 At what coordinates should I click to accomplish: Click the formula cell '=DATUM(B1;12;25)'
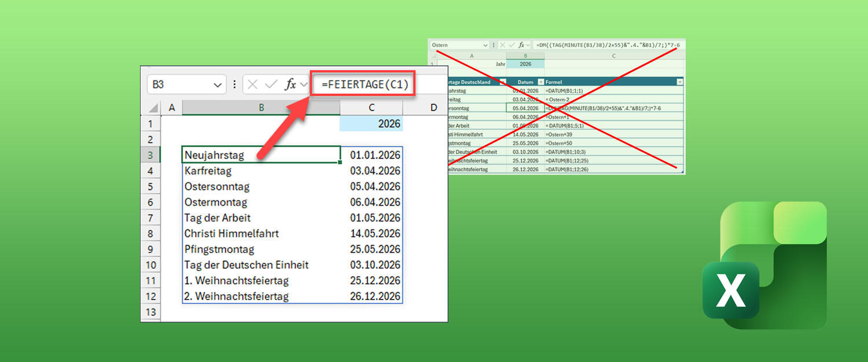pos(614,160)
